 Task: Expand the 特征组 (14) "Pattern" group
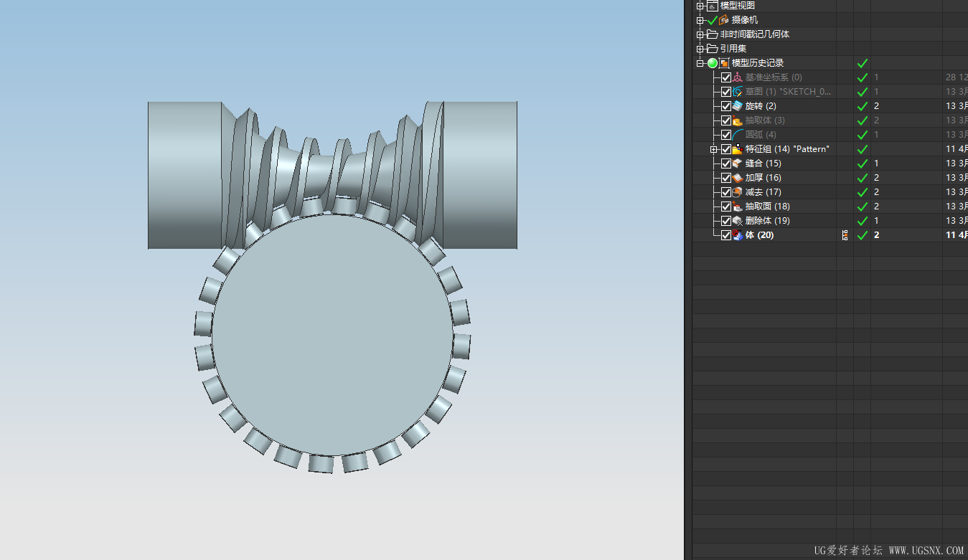[714, 149]
